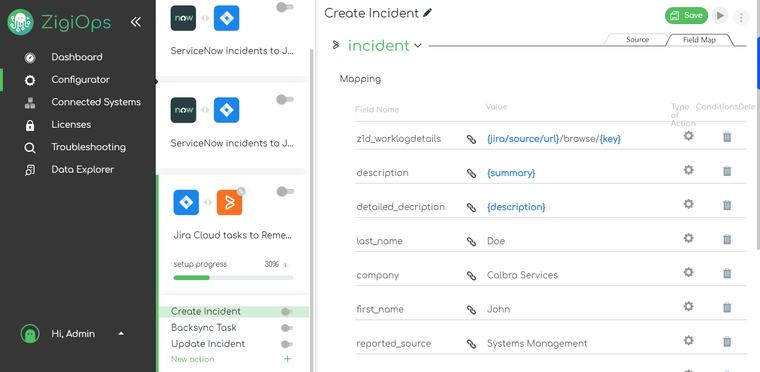
Task: Delete the company mapping row
Action: click(727, 274)
